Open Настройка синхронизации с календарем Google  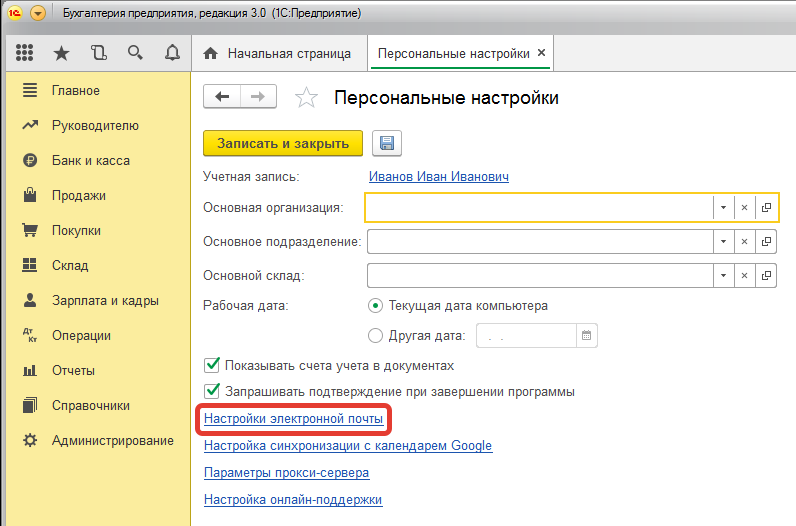click(348, 446)
